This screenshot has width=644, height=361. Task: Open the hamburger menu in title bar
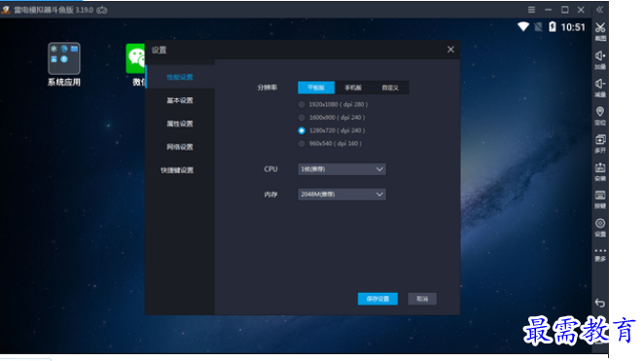click(x=531, y=10)
